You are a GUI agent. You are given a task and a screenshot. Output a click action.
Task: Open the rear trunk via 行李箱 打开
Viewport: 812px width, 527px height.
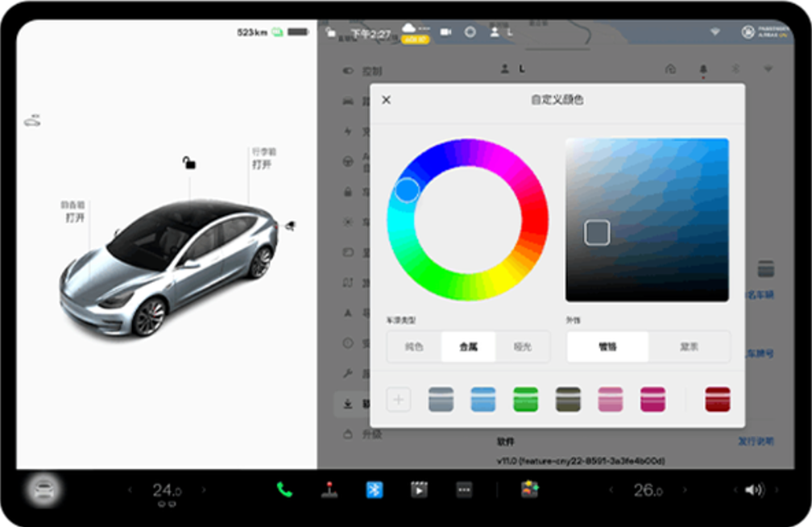[263, 159]
